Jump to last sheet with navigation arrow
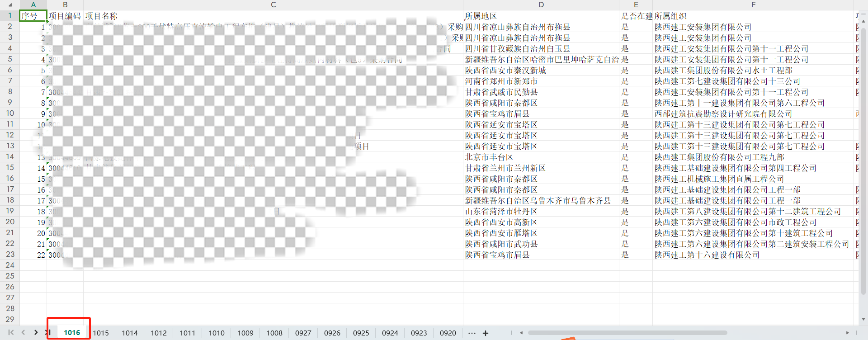Viewport: 868px width, 340px height. point(47,333)
